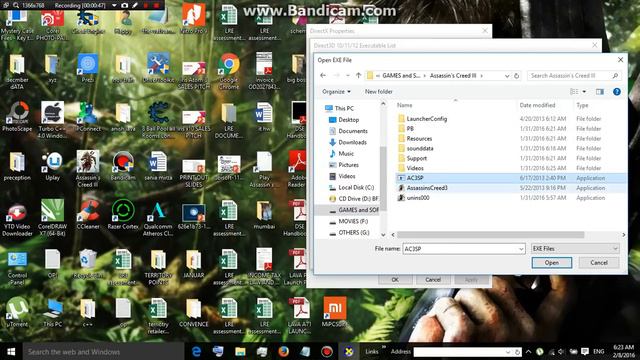Image resolution: width=640 pixels, height=360 pixels.
Task: Click Cancel in DirectX Properties window
Action: pyautogui.click(x=433, y=280)
